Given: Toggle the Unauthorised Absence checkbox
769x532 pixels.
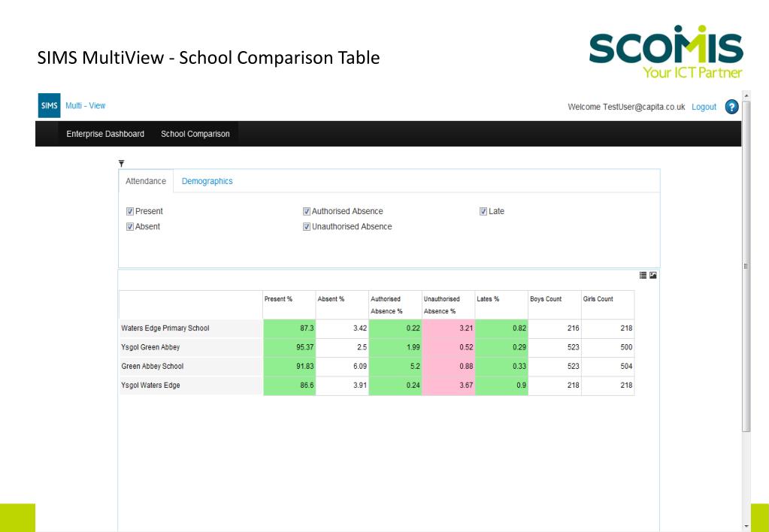Looking at the screenshot, I should 307,226.
